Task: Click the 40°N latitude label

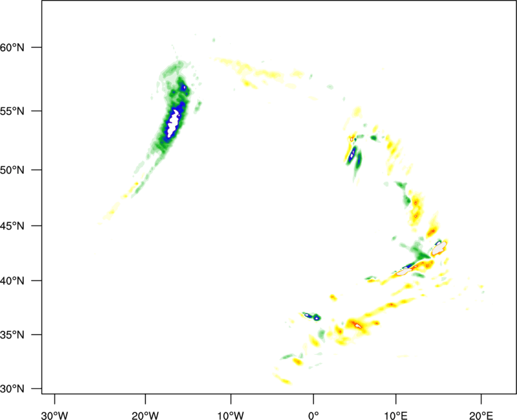Action: (x=12, y=281)
